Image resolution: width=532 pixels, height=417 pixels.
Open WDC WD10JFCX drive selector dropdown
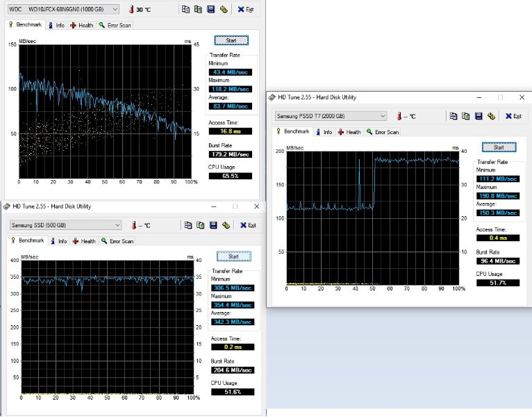63,9
